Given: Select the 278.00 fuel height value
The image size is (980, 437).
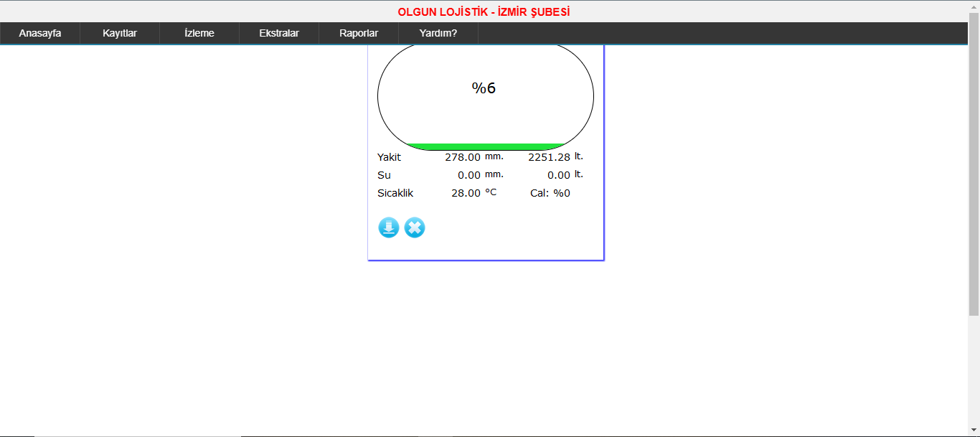Looking at the screenshot, I should click(x=463, y=157).
